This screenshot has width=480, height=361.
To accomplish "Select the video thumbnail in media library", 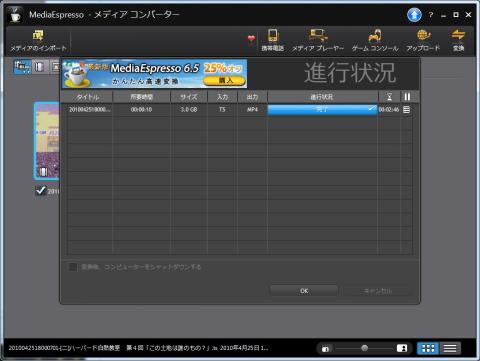I will [x=47, y=141].
